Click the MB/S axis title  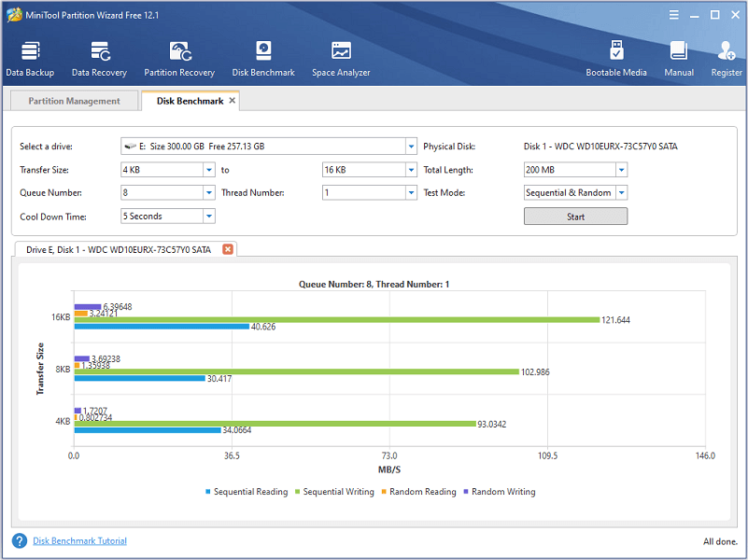[389, 469]
